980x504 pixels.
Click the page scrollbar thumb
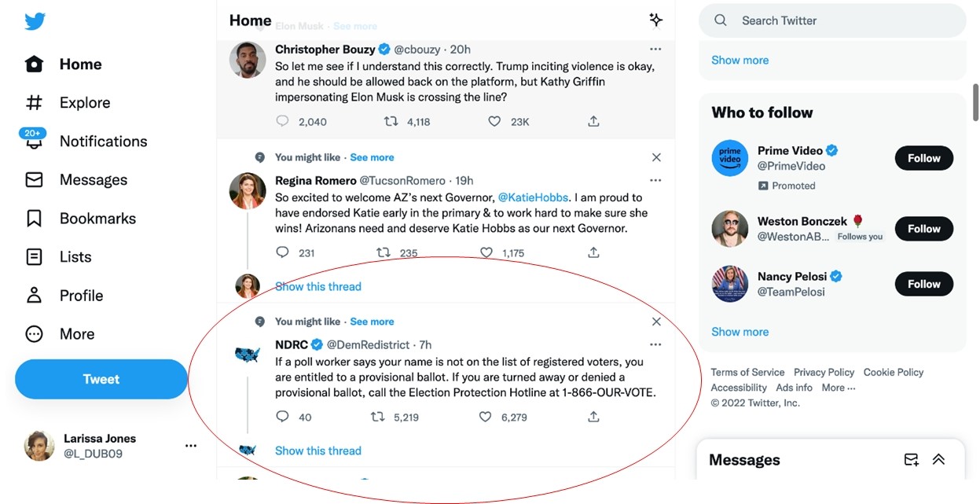click(975, 102)
